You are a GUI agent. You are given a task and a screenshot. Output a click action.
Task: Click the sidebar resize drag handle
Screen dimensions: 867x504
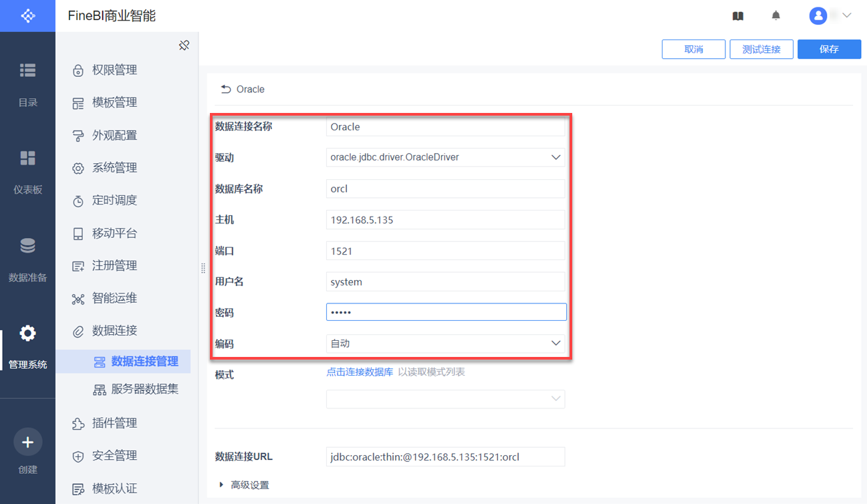203,268
